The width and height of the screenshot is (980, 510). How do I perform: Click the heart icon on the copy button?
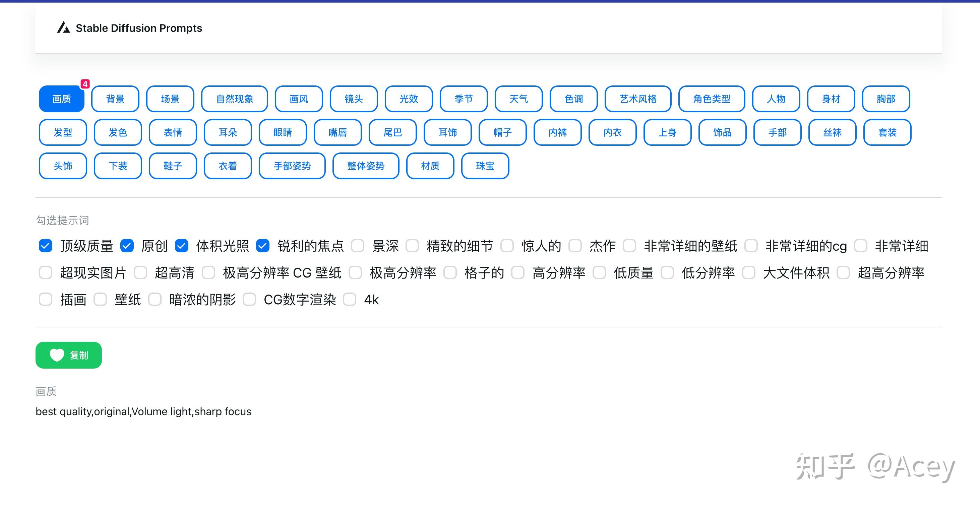click(57, 355)
